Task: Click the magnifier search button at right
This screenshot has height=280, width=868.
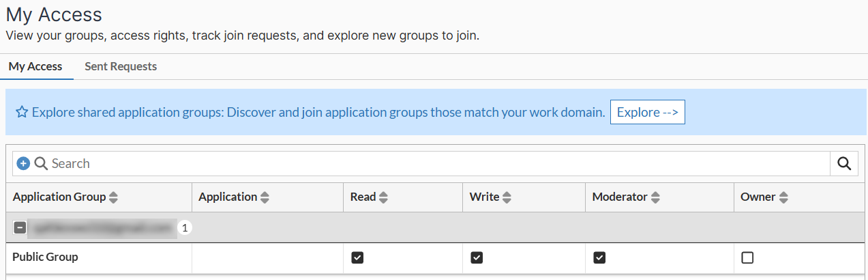Action: tap(843, 163)
